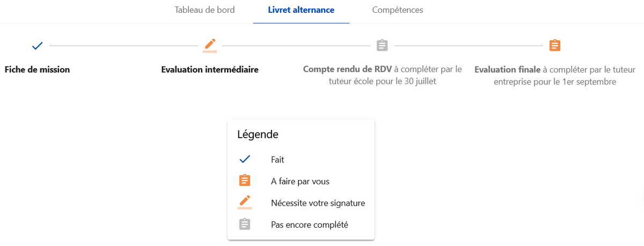Click the A faire par vous legend entry
Viewport: 644px width, 246px height.
click(x=300, y=181)
